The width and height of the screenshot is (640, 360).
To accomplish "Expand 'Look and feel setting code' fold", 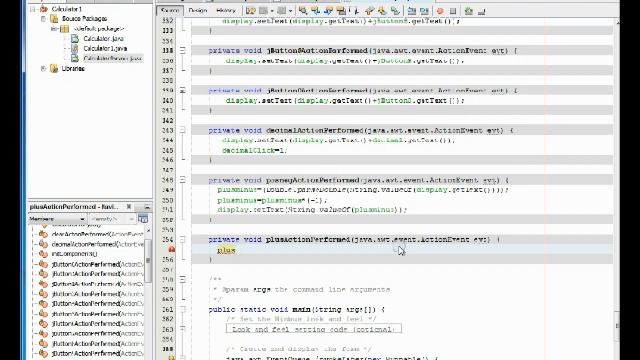I will click(x=183, y=329).
